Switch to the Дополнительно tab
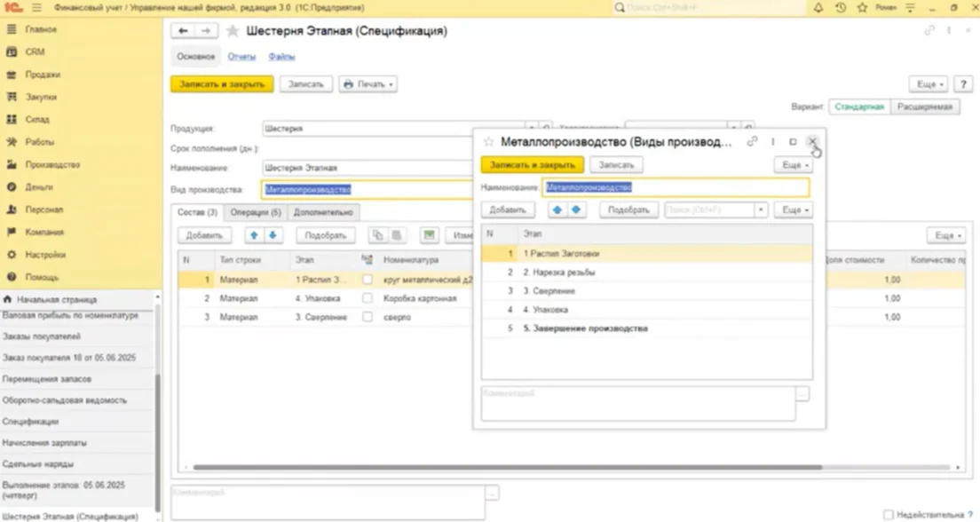The image size is (980, 522). tap(323, 212)
